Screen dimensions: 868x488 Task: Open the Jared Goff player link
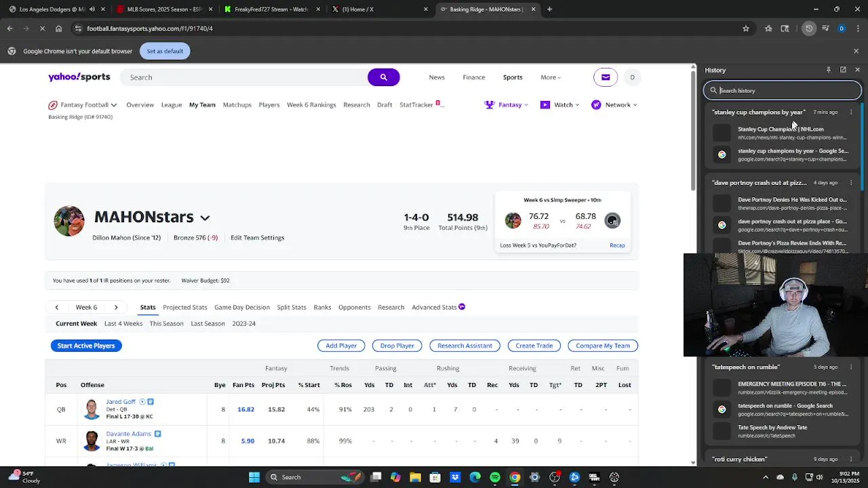point(121,402)
